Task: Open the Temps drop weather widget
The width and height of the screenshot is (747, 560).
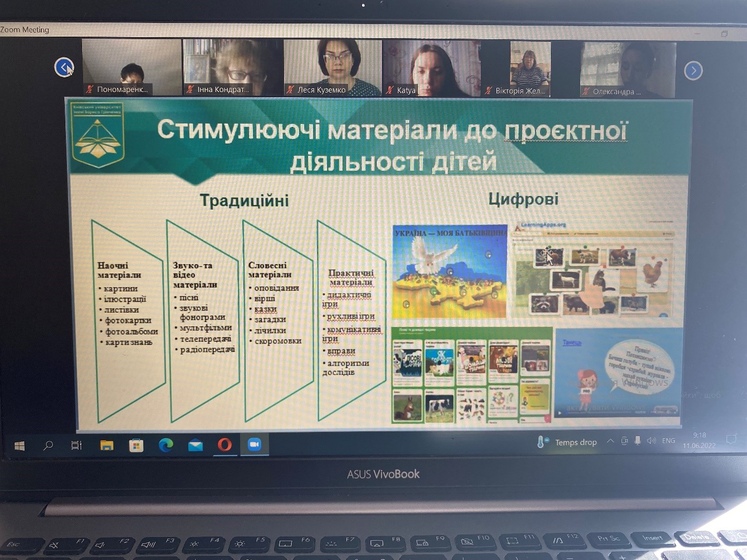Action: pyautogui.click(x=567, y=442)
